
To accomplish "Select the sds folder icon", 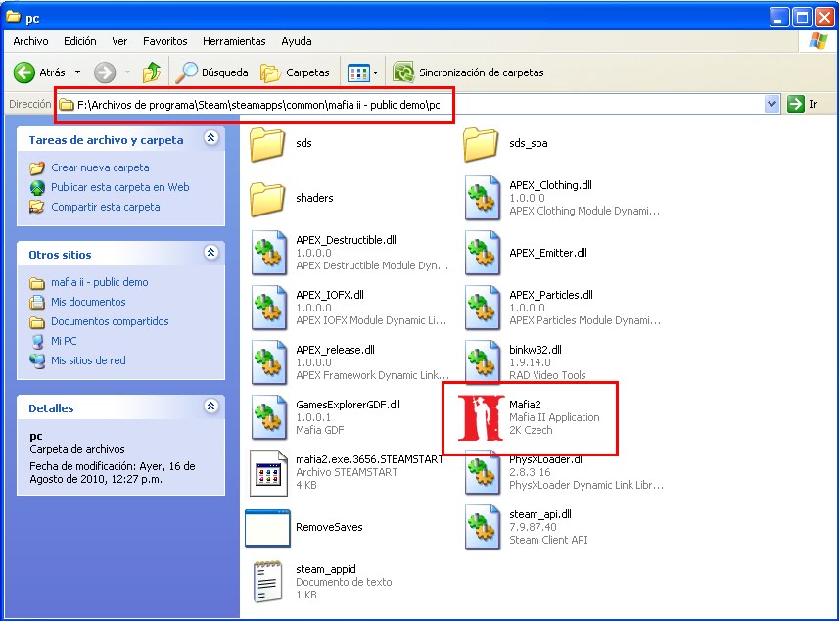I will point(267,144).
